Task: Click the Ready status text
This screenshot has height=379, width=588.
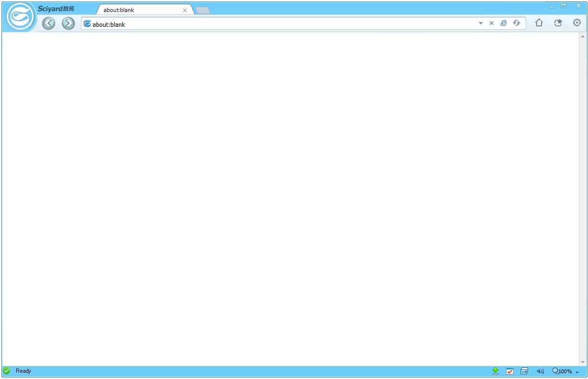Action: [x=24, y=371]
